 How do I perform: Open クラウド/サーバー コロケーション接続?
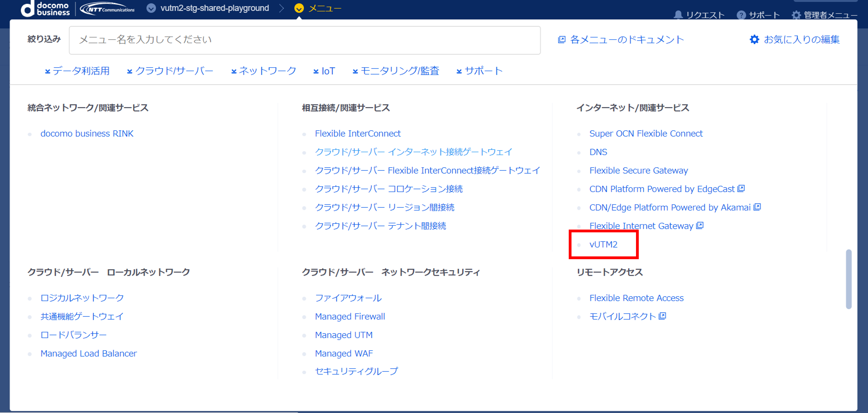pos(388,189)
